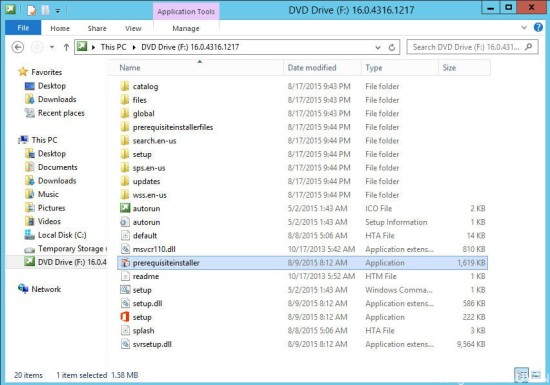Click the svrsetup.dll file icon

tap(125, 344)
